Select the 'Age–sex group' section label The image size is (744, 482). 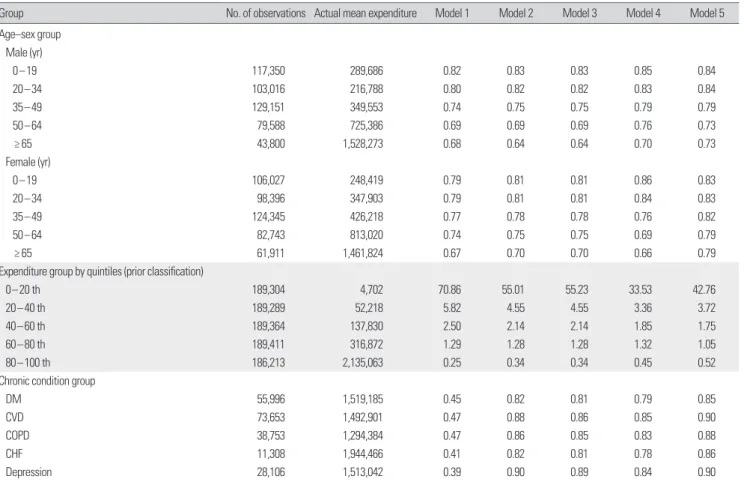[x=30, y=35]
